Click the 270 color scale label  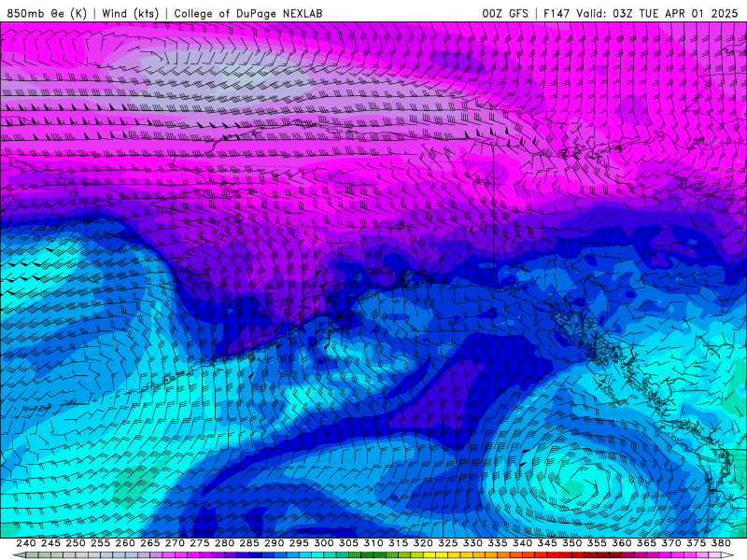pyautogui.click(x=175, y=543)
